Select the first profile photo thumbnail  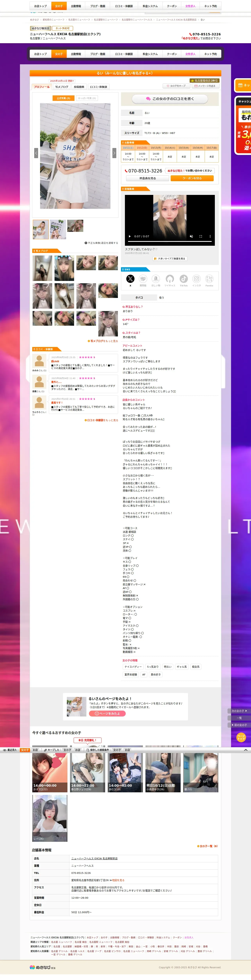41,229
